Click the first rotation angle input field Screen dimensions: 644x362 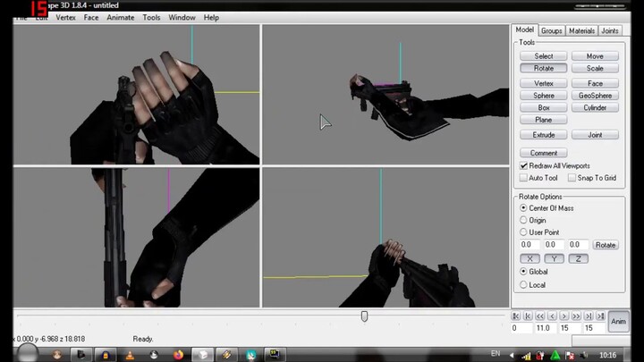[530, 245]
